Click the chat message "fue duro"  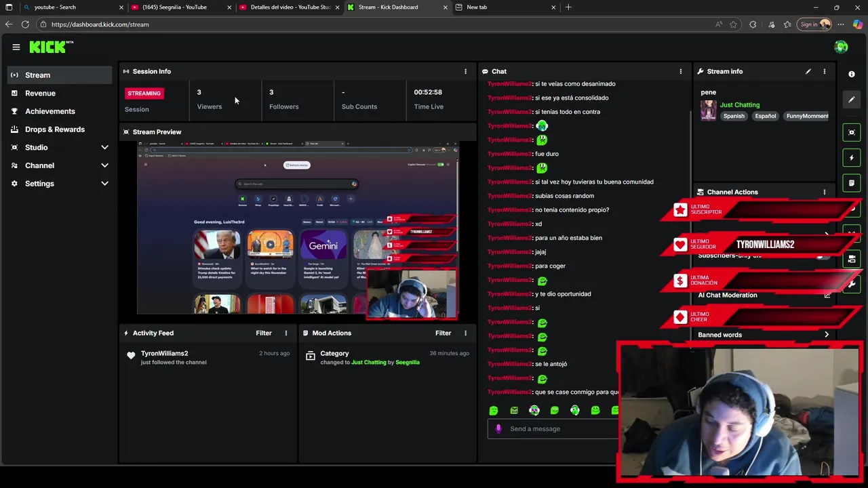547,154
